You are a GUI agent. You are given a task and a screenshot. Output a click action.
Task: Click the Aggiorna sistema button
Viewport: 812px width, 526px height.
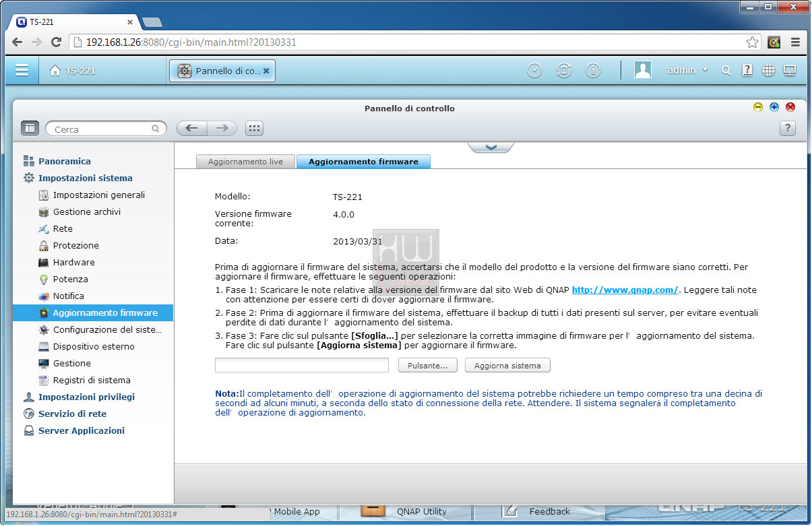(x=507, y=365)
